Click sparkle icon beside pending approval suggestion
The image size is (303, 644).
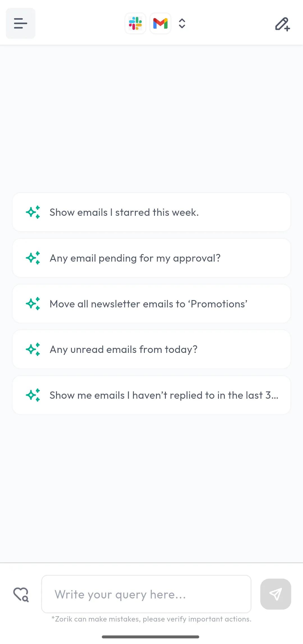click(33, 258)
